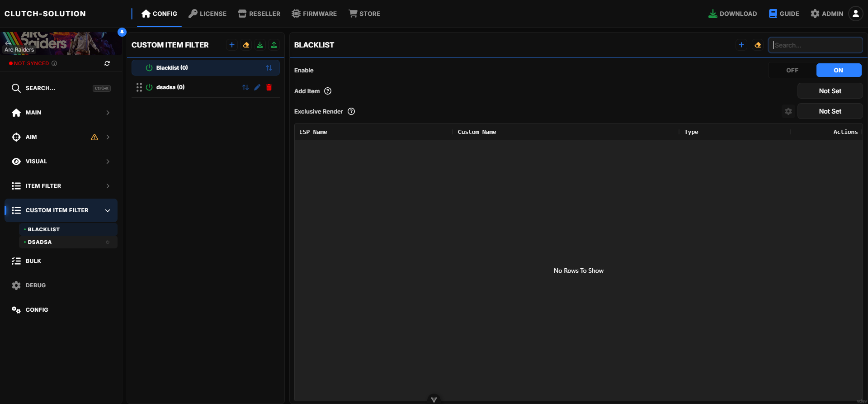Click the MAIN home icon
Viewport: 868px width, 404px height.
coord(16,113)
